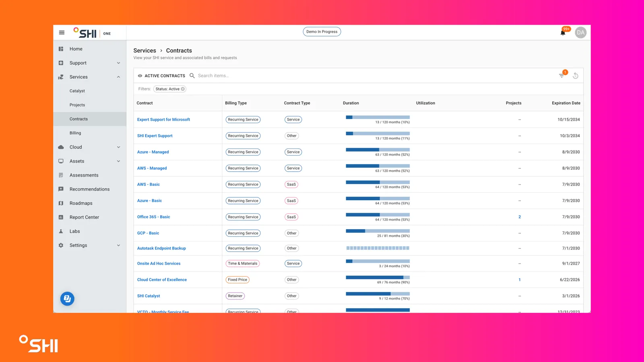Open the Azure - Managed contract
644x362 pixels.
tap(153, 152)
